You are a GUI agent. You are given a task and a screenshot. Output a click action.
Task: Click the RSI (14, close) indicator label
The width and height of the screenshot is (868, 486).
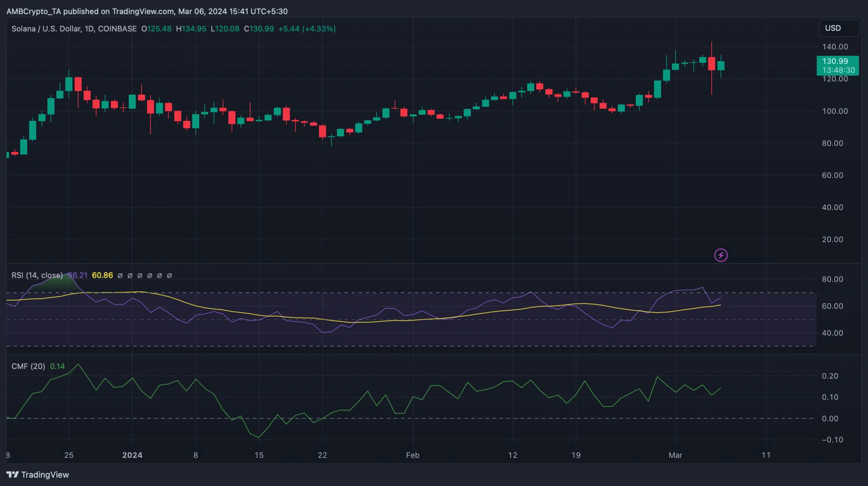tap(37, 275)
